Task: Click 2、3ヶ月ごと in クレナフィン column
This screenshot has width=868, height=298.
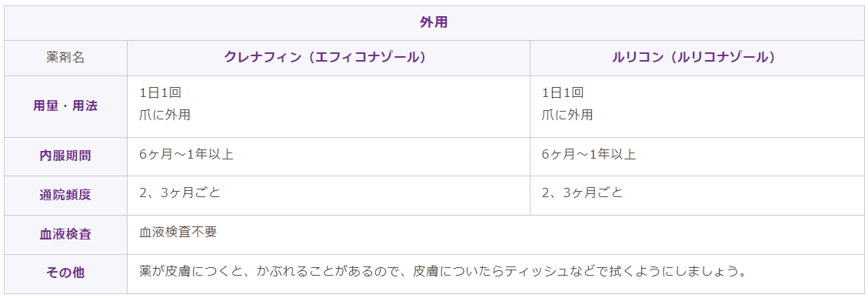Action: click(180, 193)
